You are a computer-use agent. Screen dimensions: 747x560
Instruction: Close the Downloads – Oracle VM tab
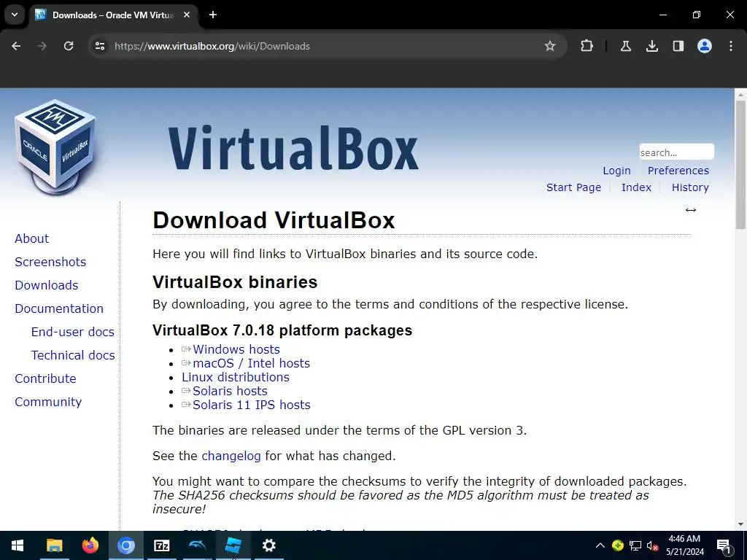coord(187,15)
